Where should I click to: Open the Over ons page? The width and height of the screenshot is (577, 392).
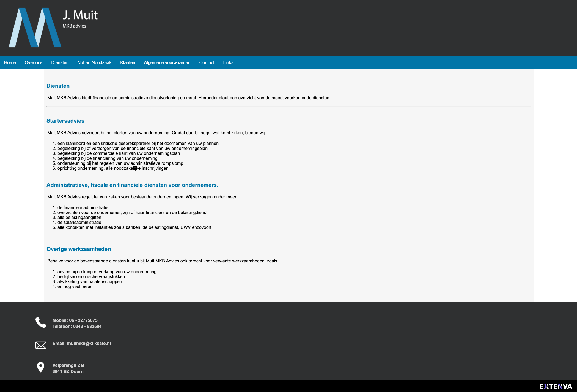pyautogui.click(x=34, y=62)
